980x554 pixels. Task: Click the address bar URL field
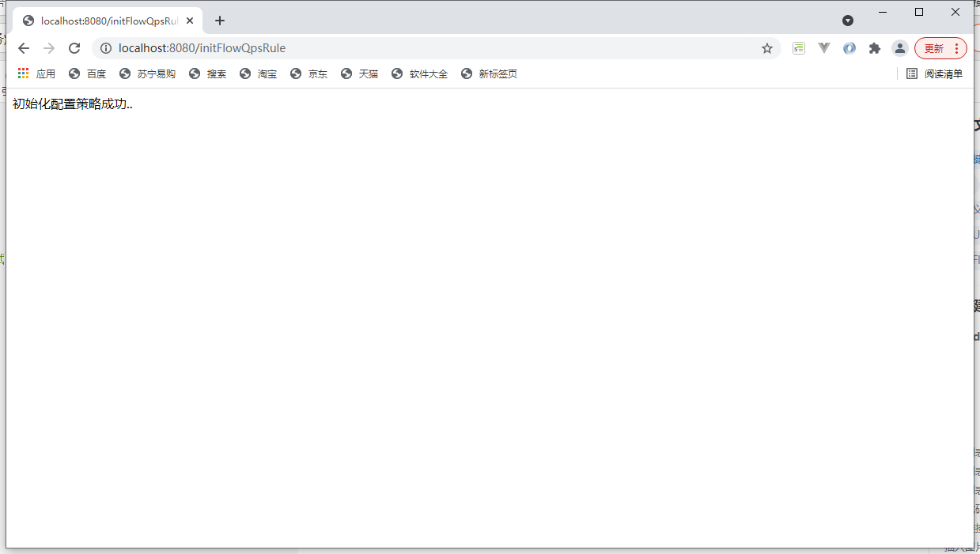[435, 48]
